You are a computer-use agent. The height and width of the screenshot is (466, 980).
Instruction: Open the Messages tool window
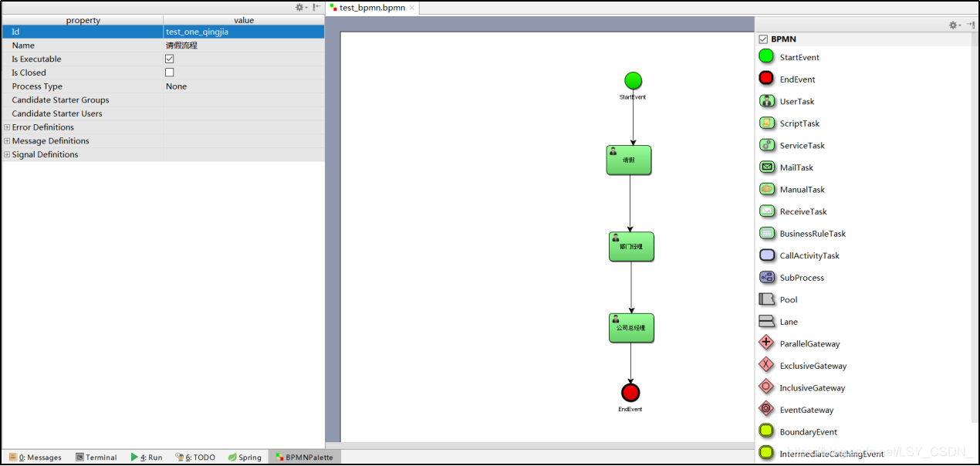tap(35, 457)
